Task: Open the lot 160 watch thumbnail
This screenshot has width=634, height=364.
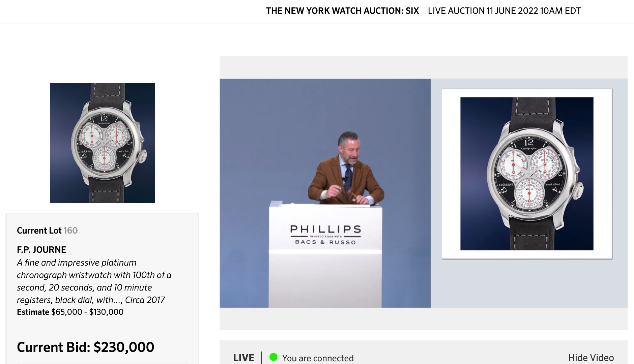Action: (103, 143)
